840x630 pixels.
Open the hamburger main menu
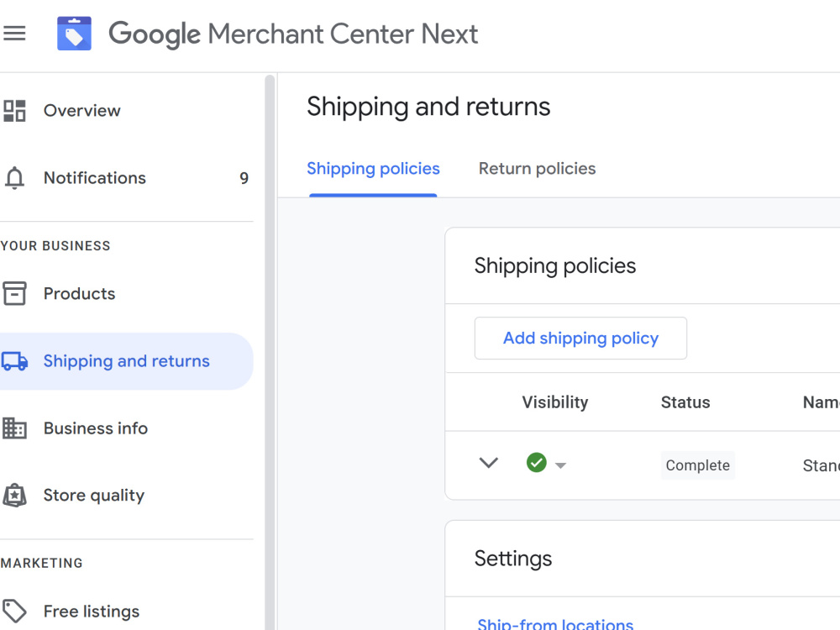[x=14, y=34]
